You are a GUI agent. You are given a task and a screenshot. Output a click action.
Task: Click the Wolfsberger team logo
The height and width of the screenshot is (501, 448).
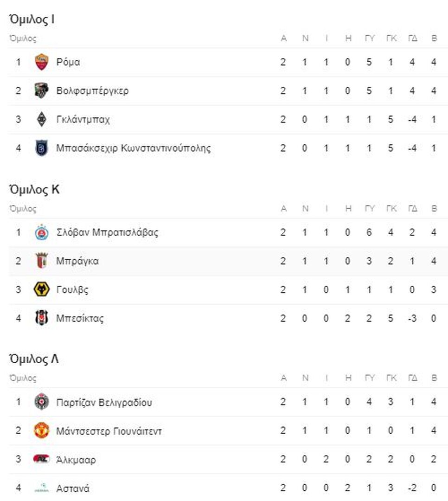(42, 91)
